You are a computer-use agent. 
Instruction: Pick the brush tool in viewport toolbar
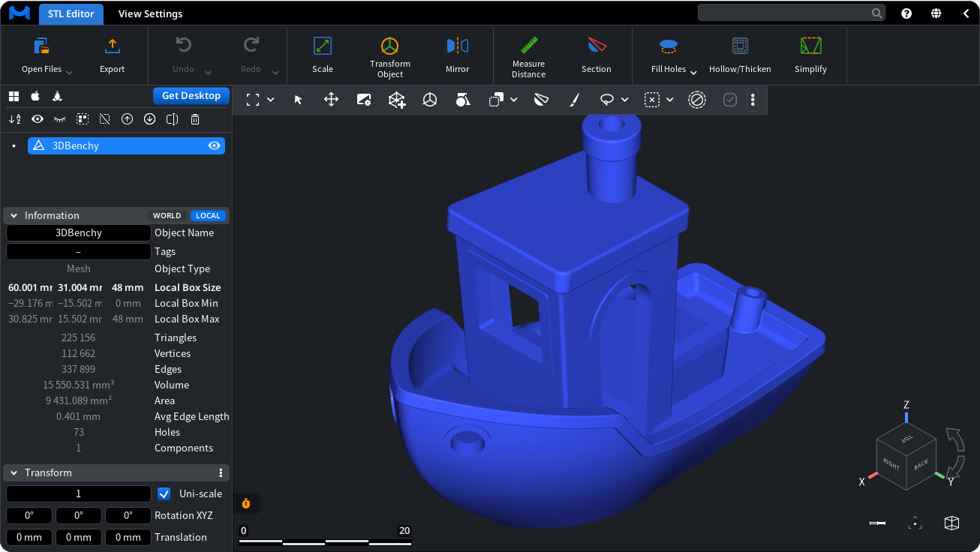click(574, 100)
